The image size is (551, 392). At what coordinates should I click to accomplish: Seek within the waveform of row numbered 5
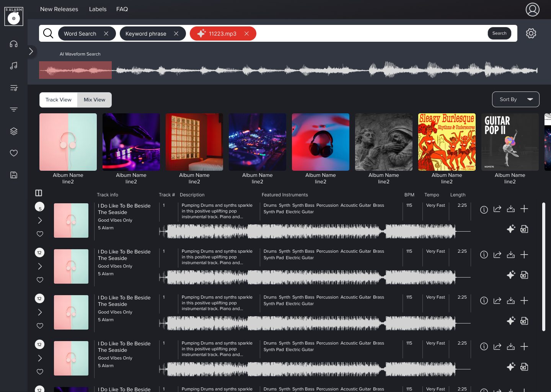point(315,231)
